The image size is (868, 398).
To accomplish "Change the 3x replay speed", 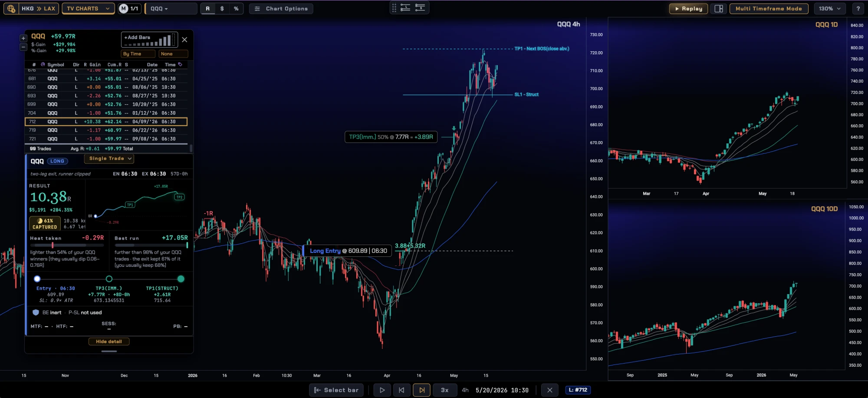I will click(x=445, y=390).
